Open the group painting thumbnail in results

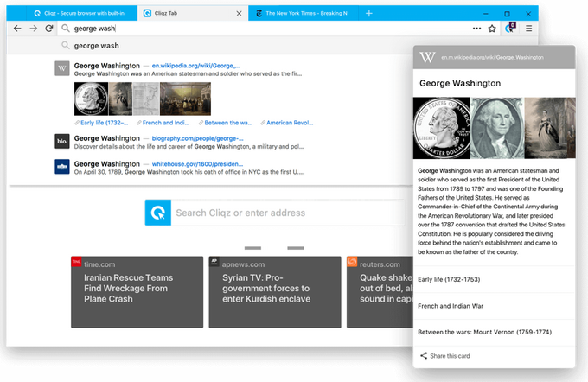(x=185, y=99)
